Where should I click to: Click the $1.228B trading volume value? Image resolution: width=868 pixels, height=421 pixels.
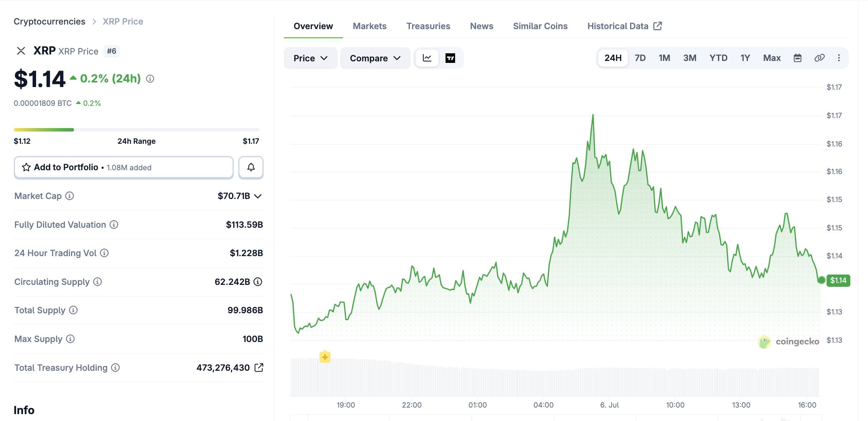tap(246, 253)
